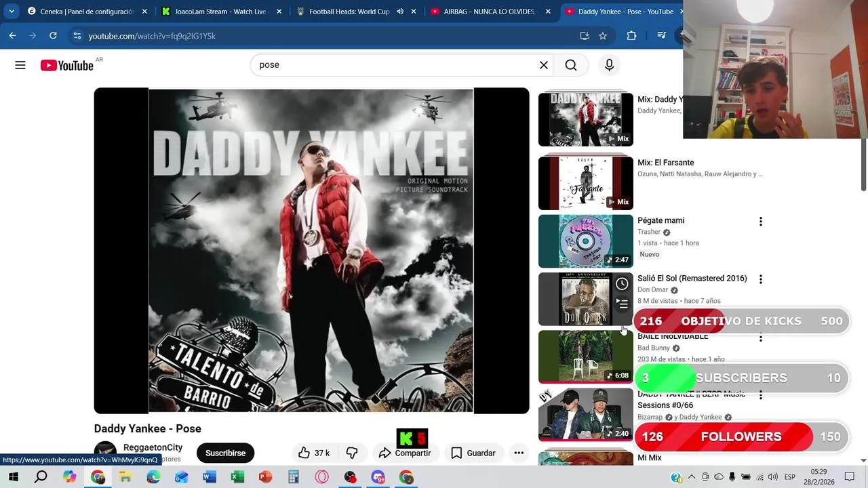
Task: Open options menu for Salió El Sol
Action: (x=760, y=279)
